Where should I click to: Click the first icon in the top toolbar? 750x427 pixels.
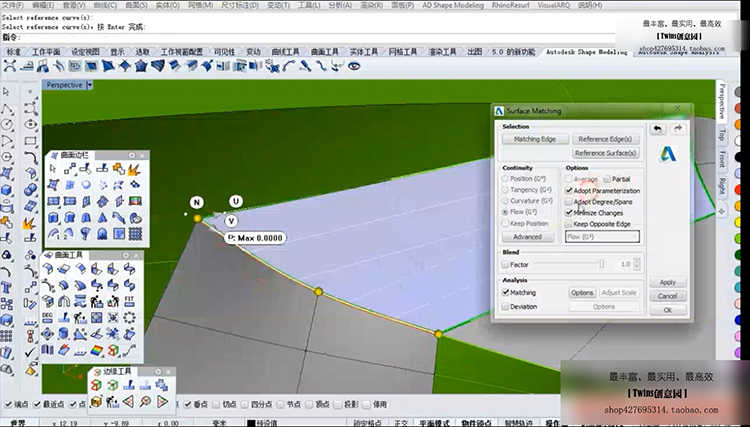click(9, 66)
